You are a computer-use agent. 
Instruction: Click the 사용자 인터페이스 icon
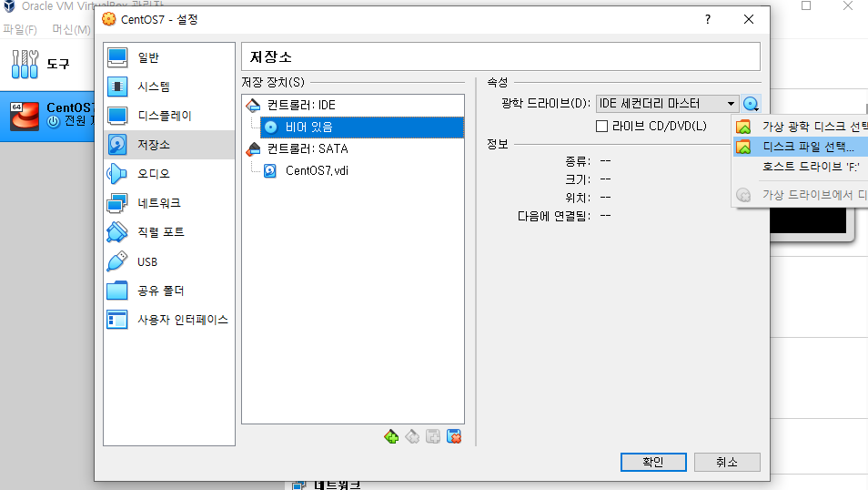tap(116, 320)
